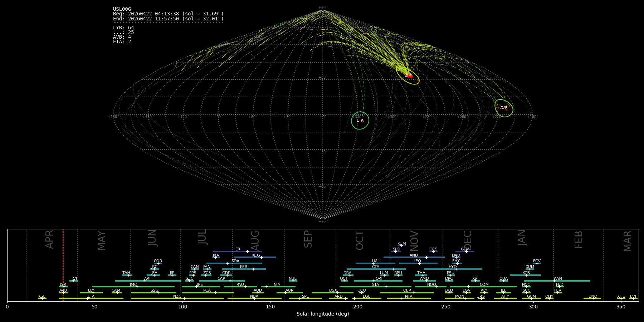Image resolution: width=644 pixels, height=322 pixels.
Task: Click the ETA radiant circle on map
Action: point(360,121)
